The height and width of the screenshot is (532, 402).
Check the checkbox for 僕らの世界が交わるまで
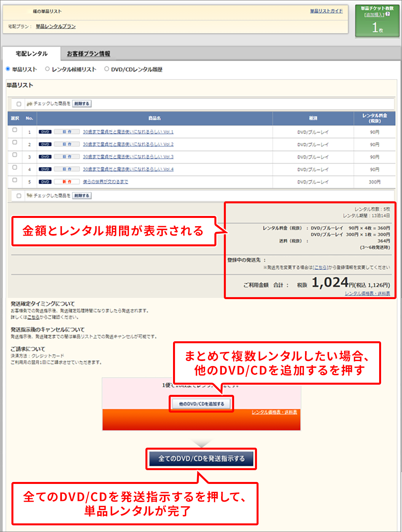tap(15, 180)
